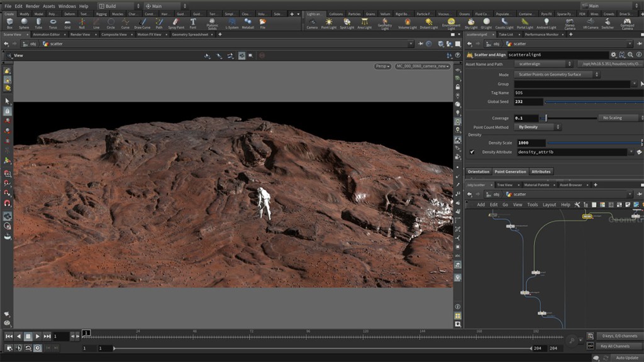The image size is (644, 362).
Task: Click obj in the network path breadcrumb
Action: coord(496,44)
